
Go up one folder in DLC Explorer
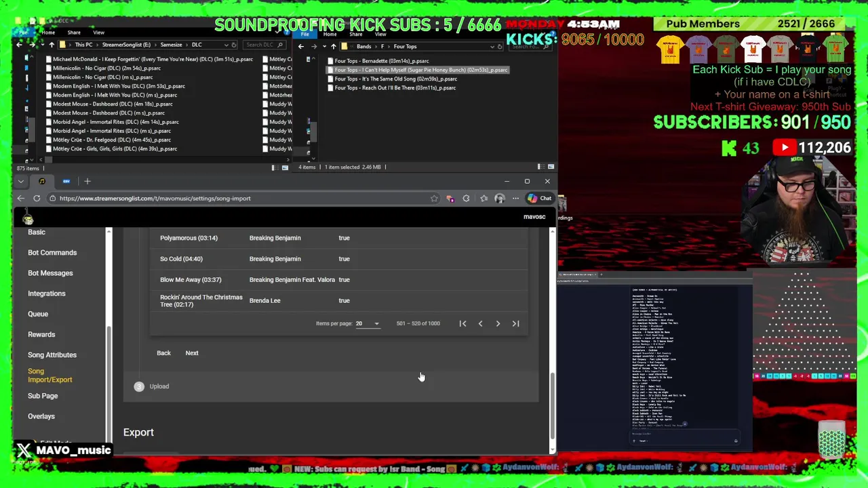(x=52, y=45)
